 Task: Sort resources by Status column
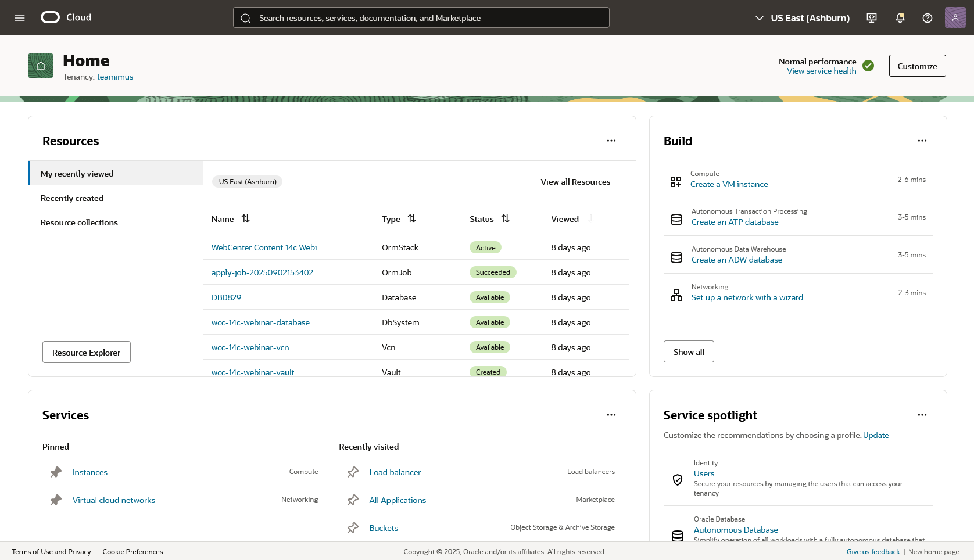click(x=506, y=219)
